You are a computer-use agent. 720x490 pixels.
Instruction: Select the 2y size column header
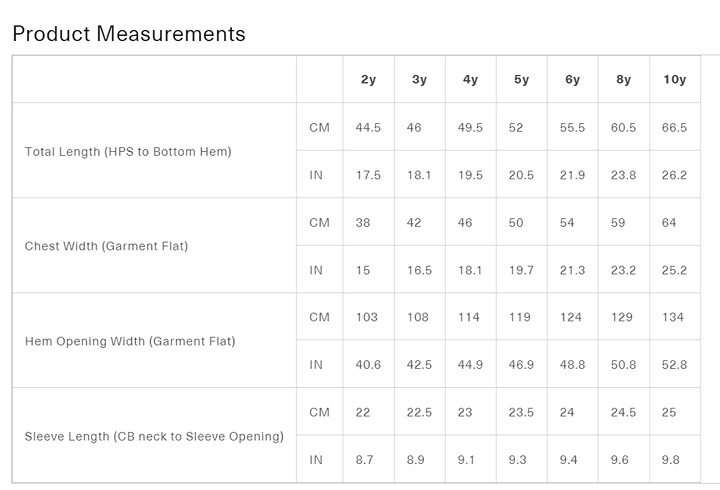[368, 79]
